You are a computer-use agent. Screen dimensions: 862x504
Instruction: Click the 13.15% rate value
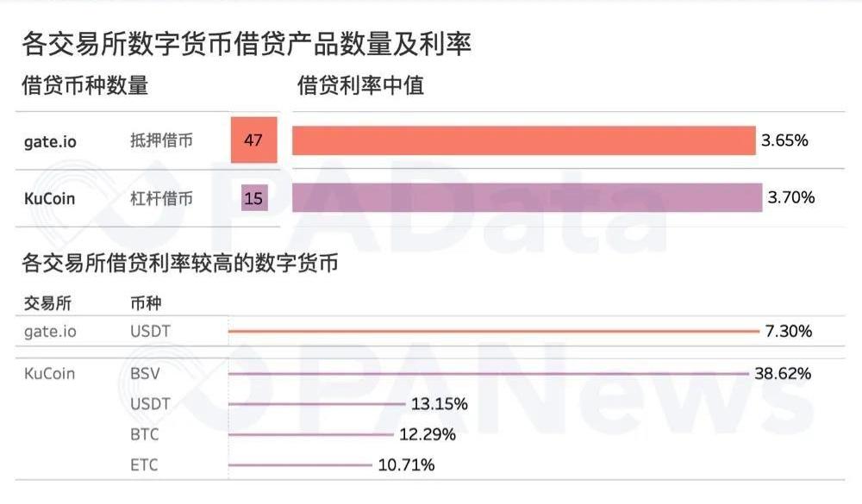point(440,404)
